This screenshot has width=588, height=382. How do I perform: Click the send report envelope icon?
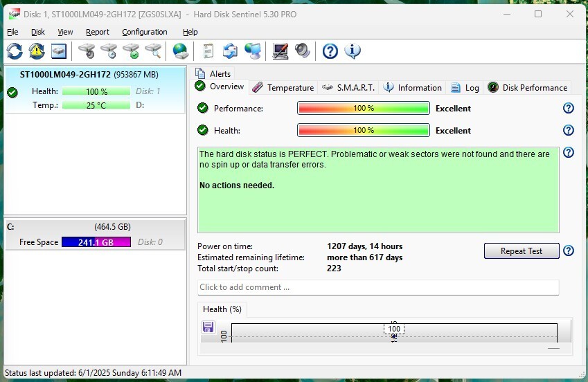point(230,51)
